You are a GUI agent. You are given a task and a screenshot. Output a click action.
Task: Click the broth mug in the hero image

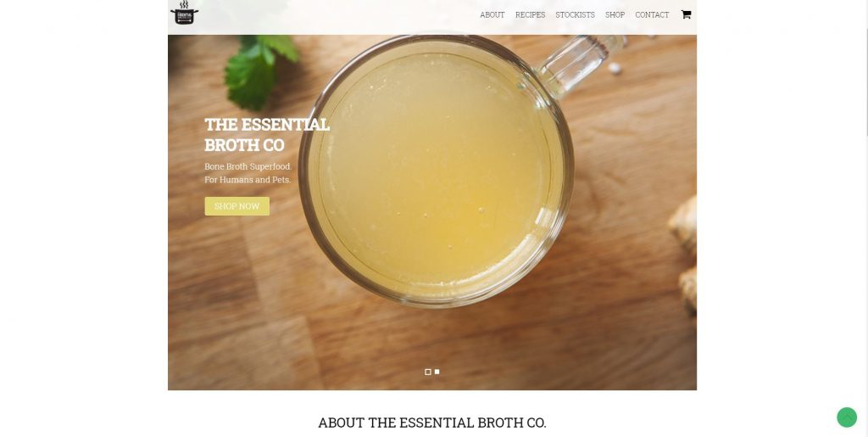pyautogui.click(x=437, y=169)
